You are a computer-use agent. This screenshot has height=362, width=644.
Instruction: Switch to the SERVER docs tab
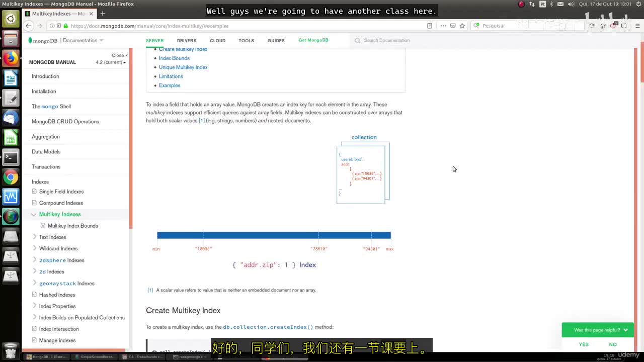(x=154, y=41)
